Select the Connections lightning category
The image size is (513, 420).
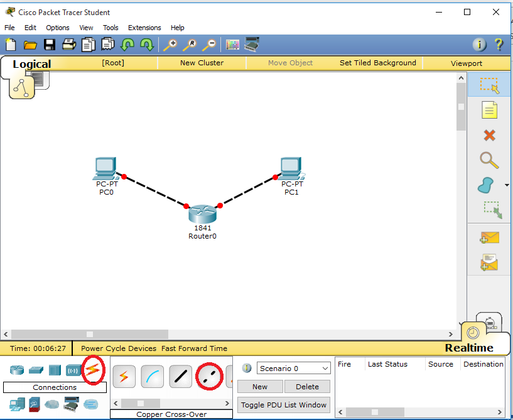click(93, 370)
